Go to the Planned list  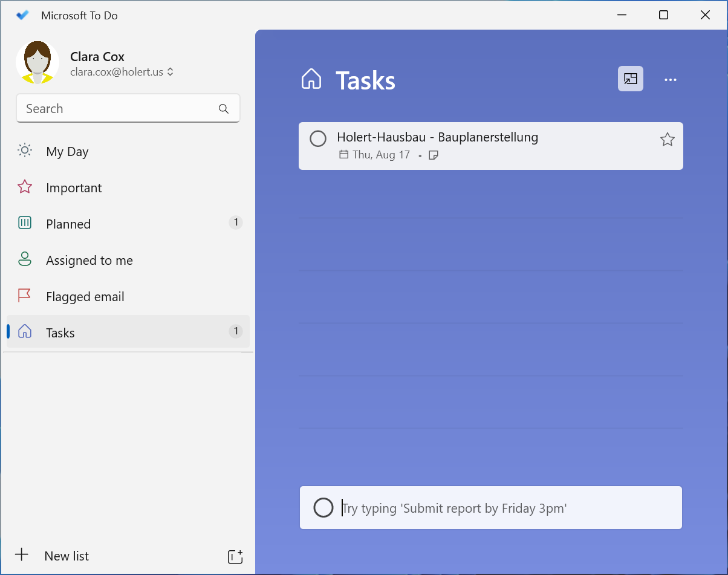tap(128, 224)
